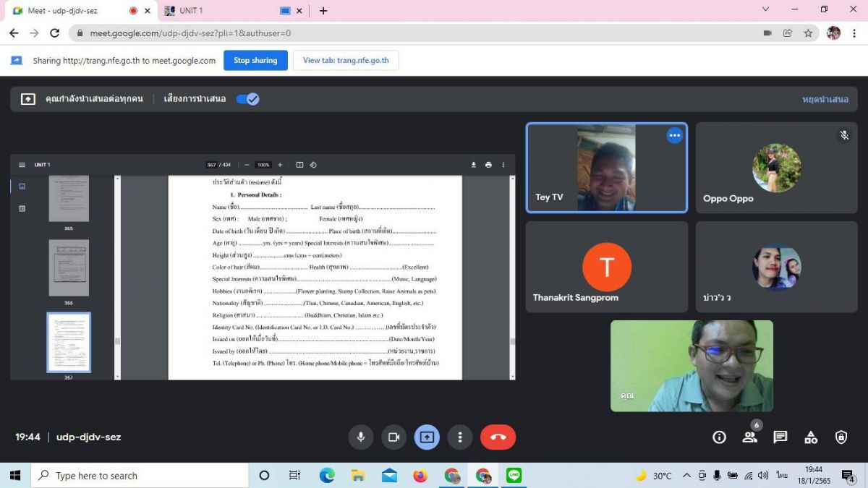Click View tab: trang.nfe.go.th button
Viewport: 868px width, 488px height.
pyautogui.click(x=346, y=61)
